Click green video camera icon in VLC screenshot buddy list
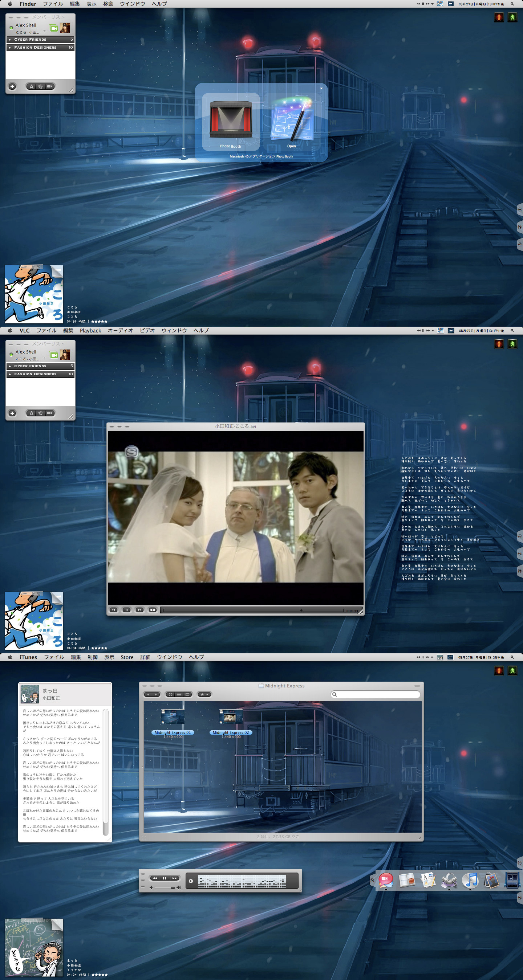Image resolution: width=523 pixels, height=980 pixels. [x=54, y=355]
